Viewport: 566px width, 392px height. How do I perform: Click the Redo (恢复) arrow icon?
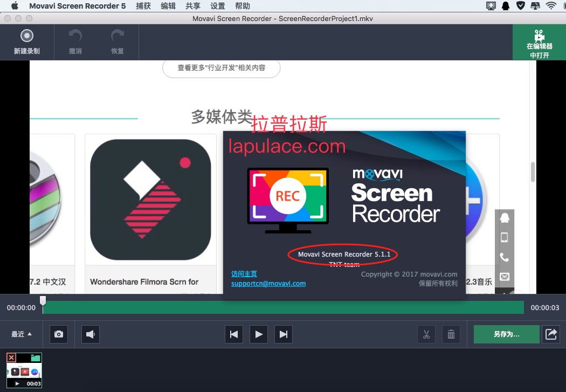[117, 37]
